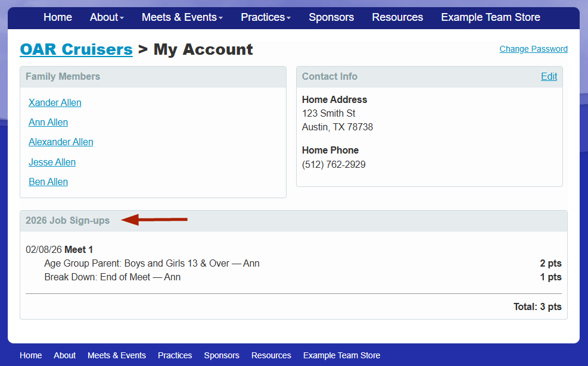
Task: Open About from the footer menu
Action: [64, 355]
